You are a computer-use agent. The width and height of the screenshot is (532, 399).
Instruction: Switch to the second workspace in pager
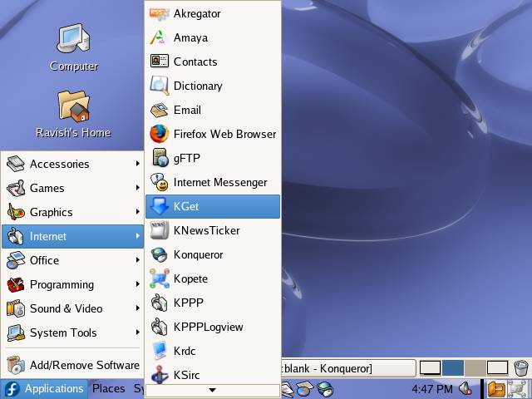point(453,367)
